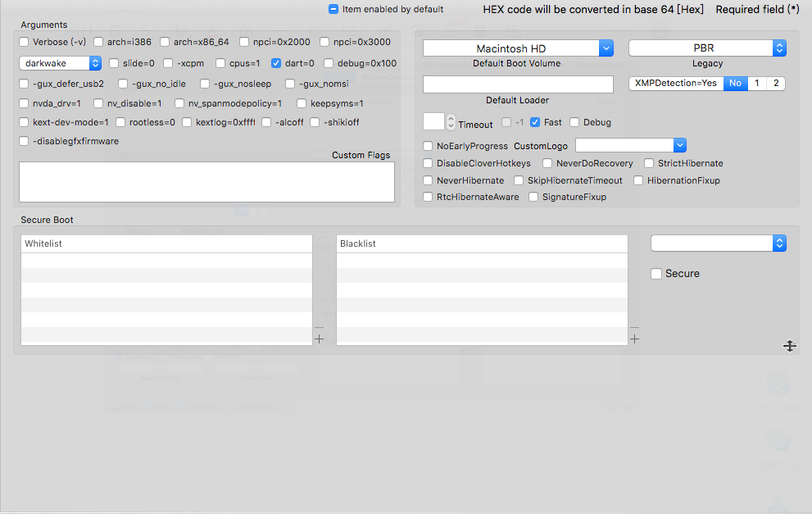Enable the -gux_no_idle argument
Viewport: 812px width, 514px height.
pos(123,84)
